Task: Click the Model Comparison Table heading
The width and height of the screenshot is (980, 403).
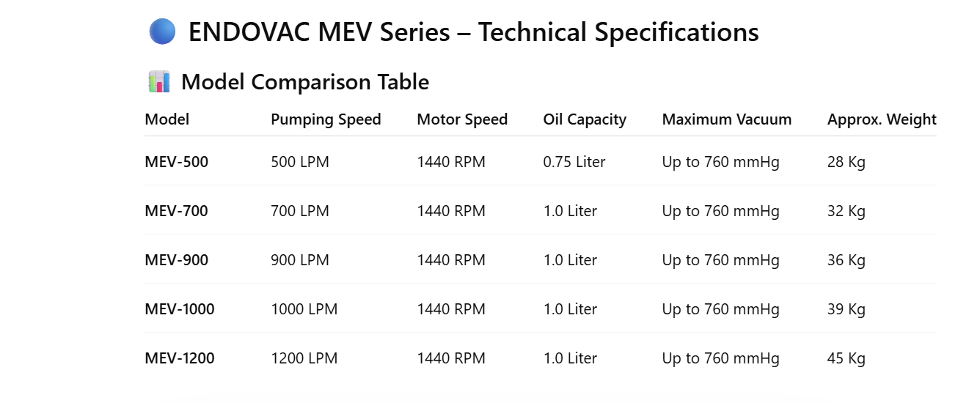Action: coord(305,82)
